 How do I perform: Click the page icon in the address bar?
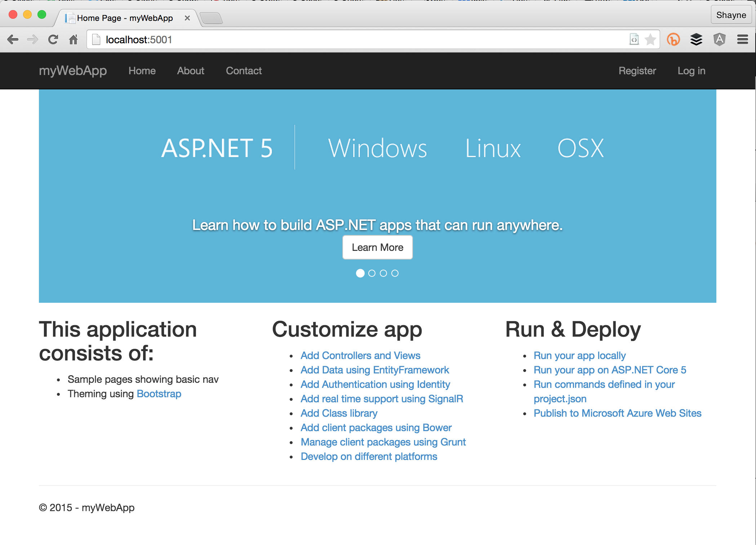click(96, 39)
